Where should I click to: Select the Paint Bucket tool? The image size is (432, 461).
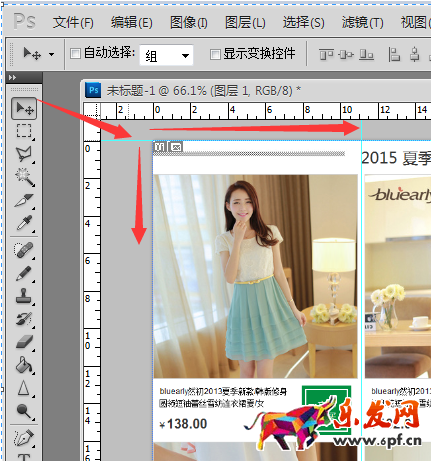[x=24, y=365]
